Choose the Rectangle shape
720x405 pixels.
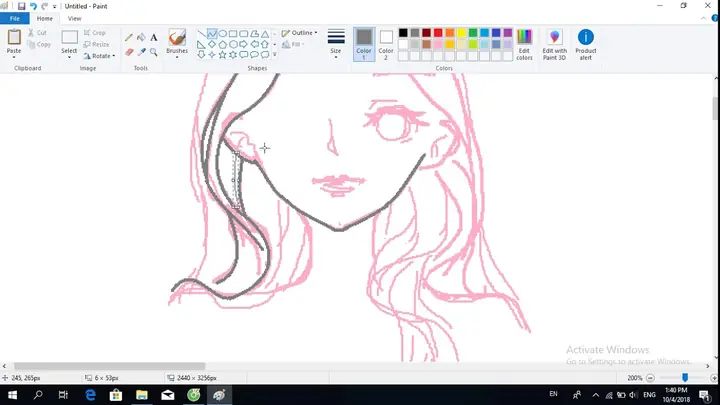[x=233, y=34]
